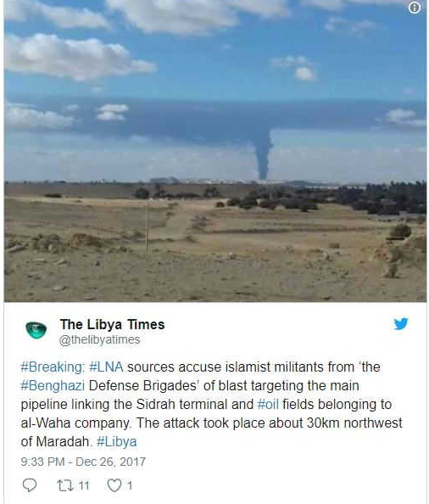This screenshot has height=504, width=429.
Task: Click the #Benghazi hashtag
Action: tap(53, 386)
